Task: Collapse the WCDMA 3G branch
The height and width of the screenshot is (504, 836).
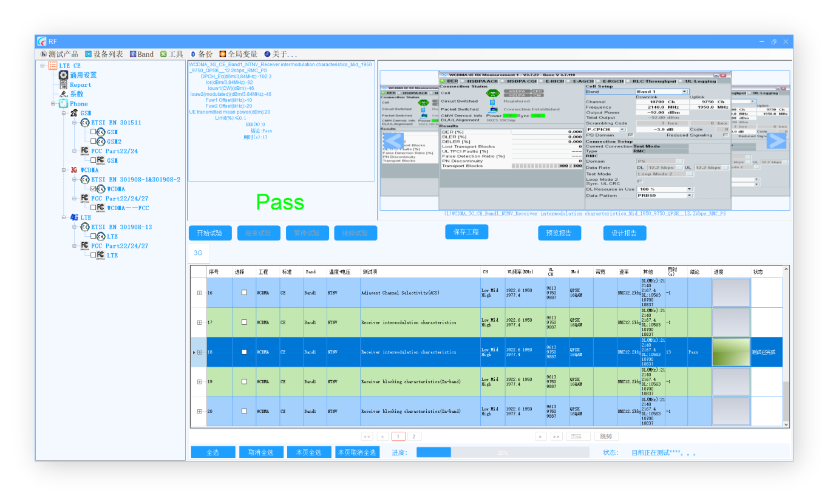Action: (x=64, y=170)
